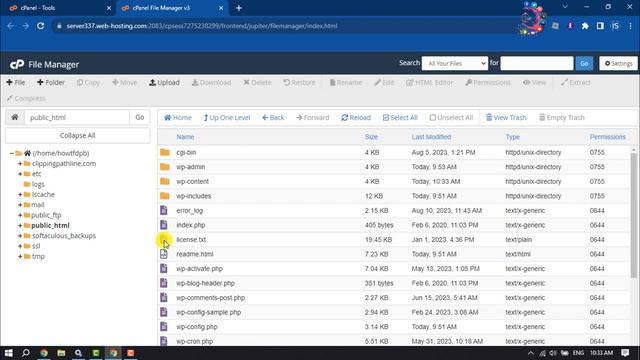Create a new file with +File
Viewport: 640px width, 360px height.
(x=16, y=82)
